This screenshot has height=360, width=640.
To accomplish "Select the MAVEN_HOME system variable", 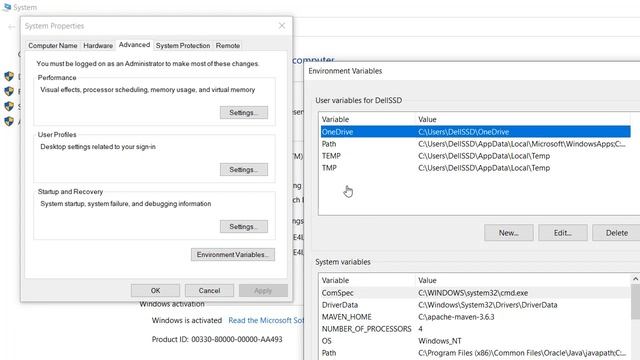I will click(x=476, y=317).
